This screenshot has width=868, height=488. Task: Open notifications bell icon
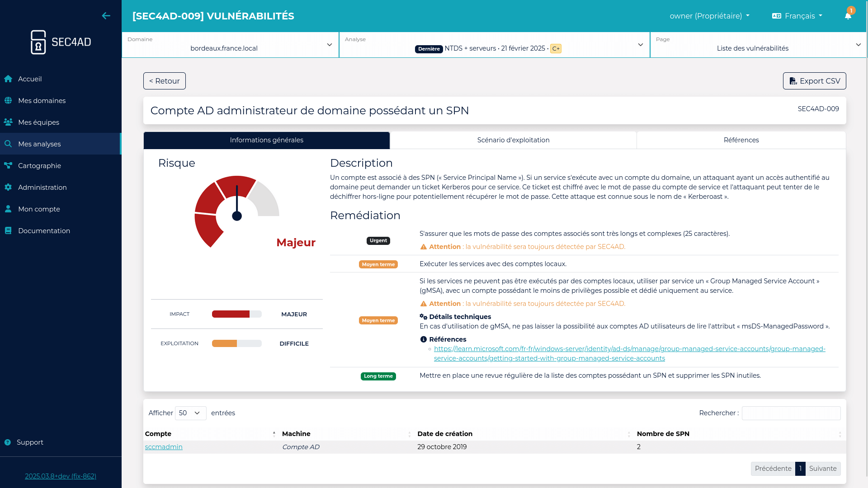click(848, 16)
